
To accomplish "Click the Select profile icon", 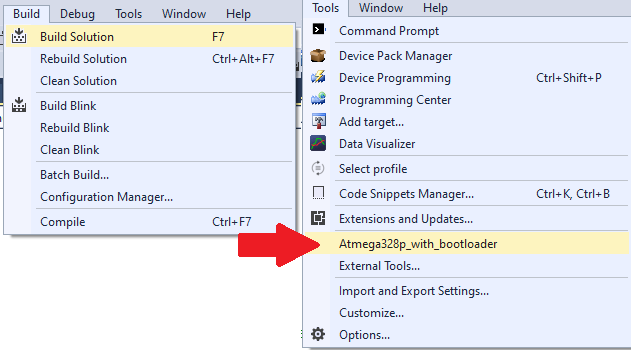I will coord(318,168).
